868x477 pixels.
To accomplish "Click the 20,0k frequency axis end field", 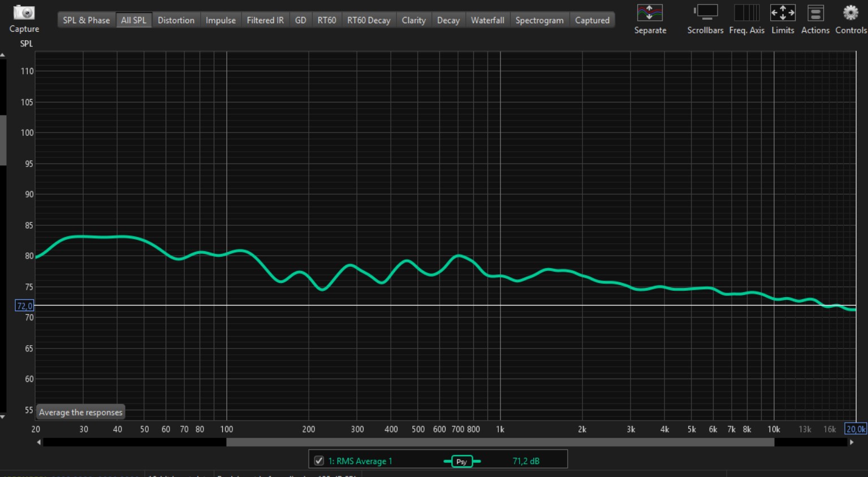I will (x=855, y=429).
